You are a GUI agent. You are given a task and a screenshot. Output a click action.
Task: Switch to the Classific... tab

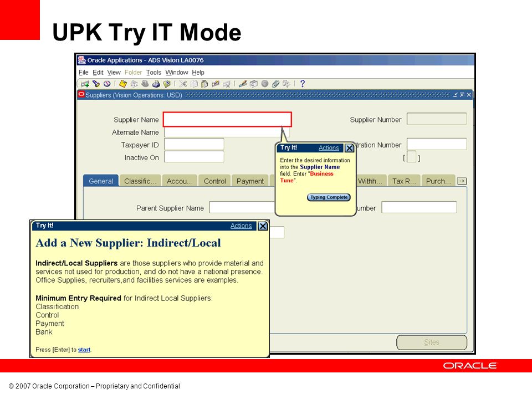coord(140,181)
